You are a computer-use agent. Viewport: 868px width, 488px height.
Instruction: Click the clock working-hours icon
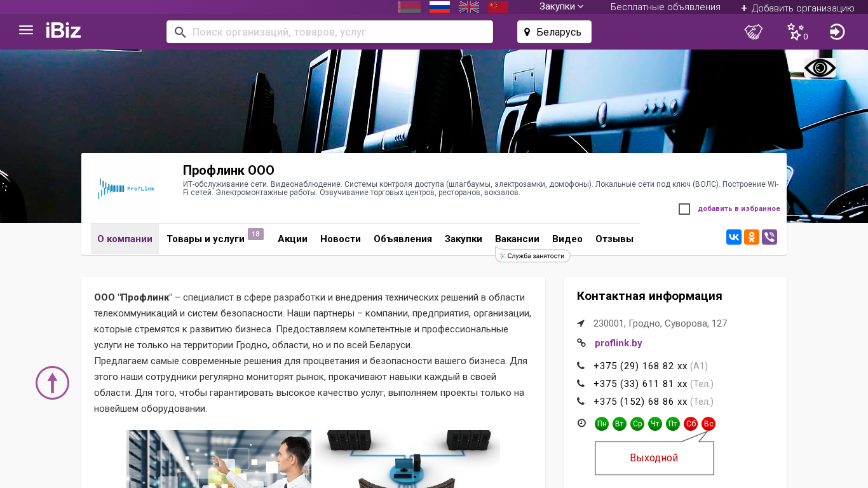point(581,423)
